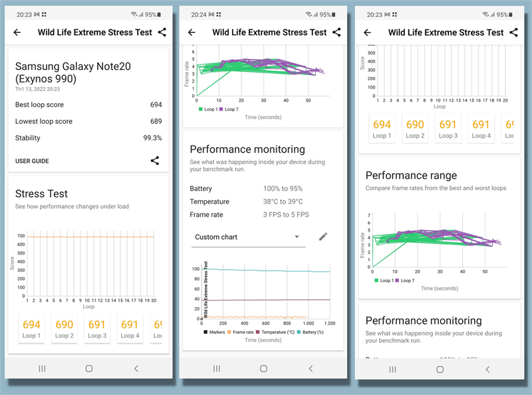Toggle Battery (%) legend entry
The image size is (532, 395).
click(x=311, y=332)
